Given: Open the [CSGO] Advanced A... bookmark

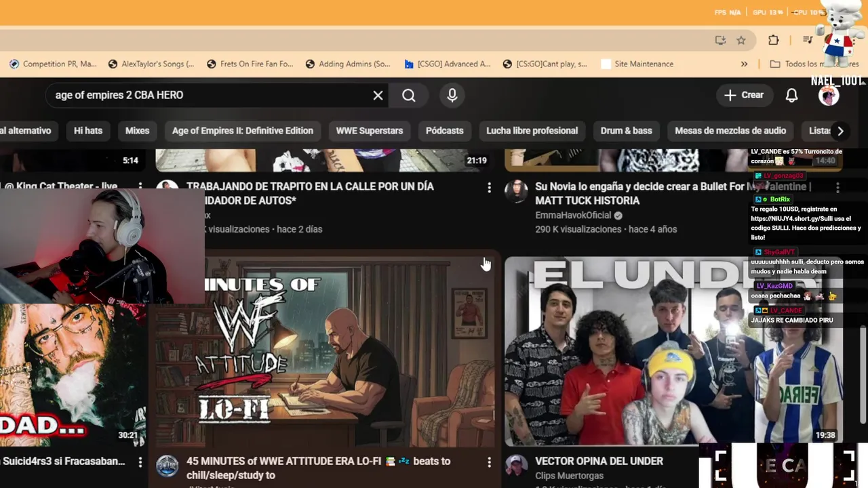Looking at the screenshot, I should click(x=447, y=64).
